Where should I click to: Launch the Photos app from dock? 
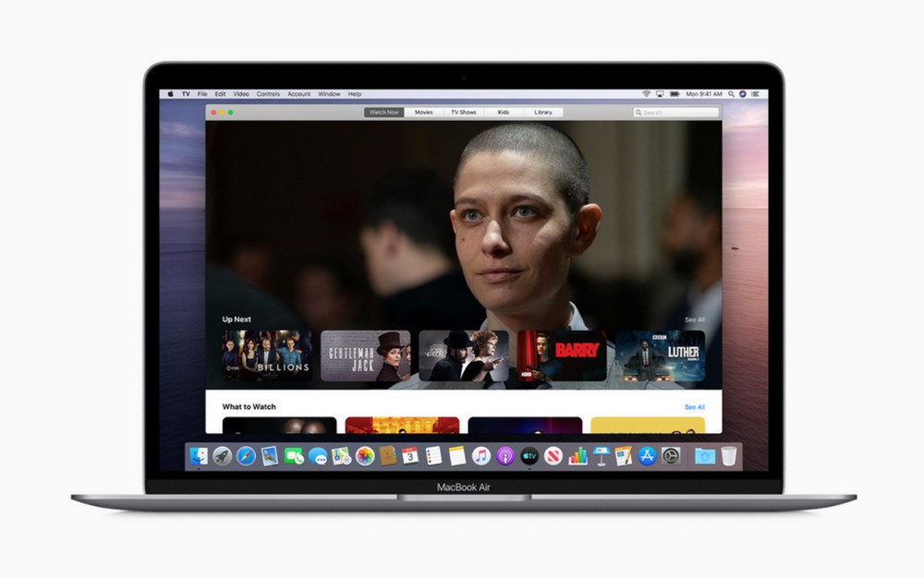click(x=365, y=455)
